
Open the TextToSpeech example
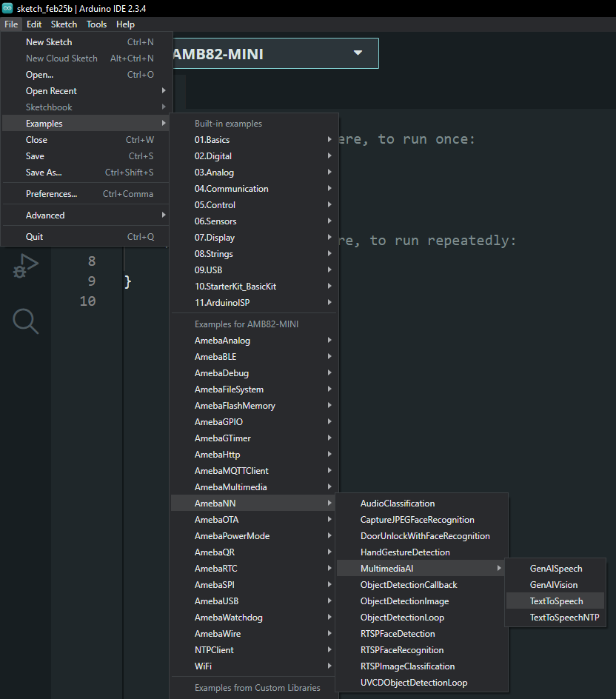tap(555, 601)
